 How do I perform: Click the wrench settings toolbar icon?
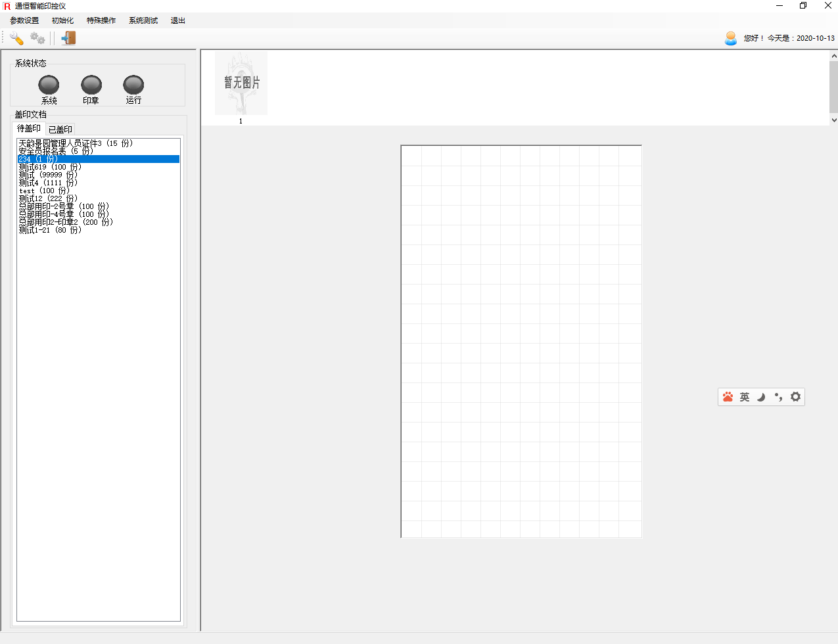16,38
